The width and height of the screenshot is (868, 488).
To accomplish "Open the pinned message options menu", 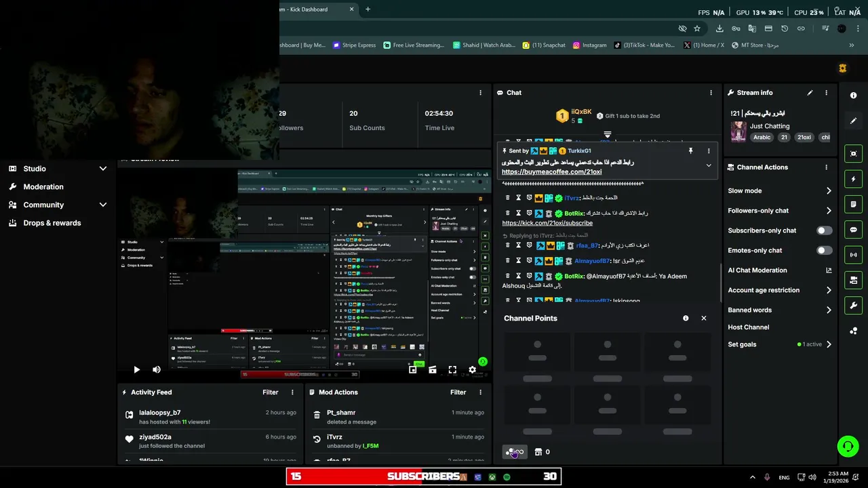I will tap(709, 151).
